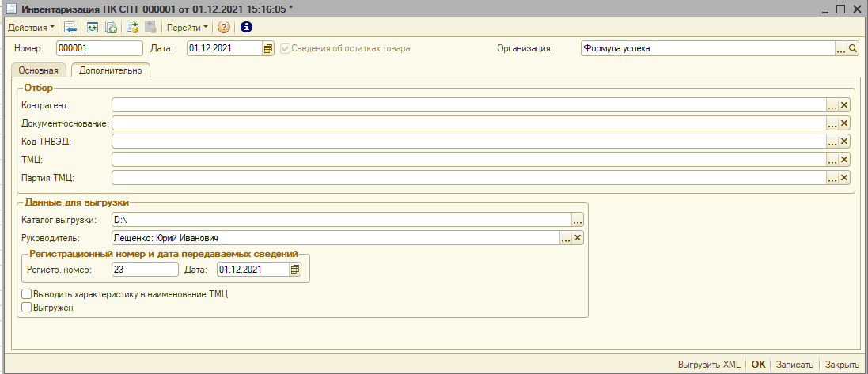Viewport: 868px width, 374px height.
Task: Expand the Действия dropdown menu
Action: (x=31, y=27)
